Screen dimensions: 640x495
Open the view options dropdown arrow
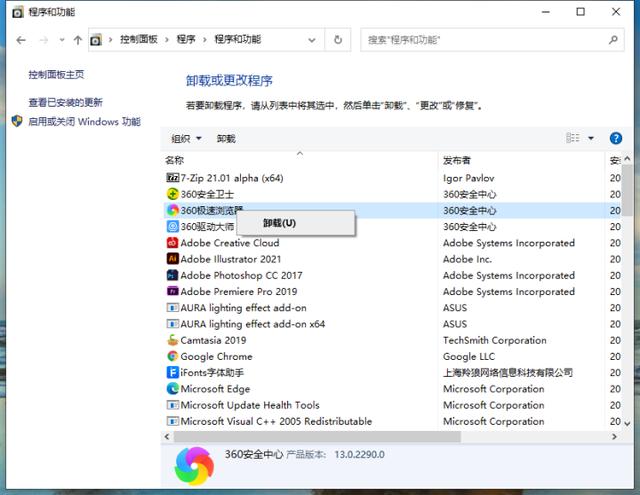point(591,138)
